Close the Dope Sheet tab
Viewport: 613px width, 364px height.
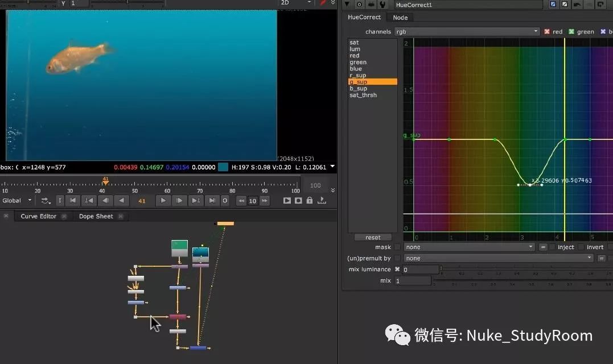[x=121, y=216]
